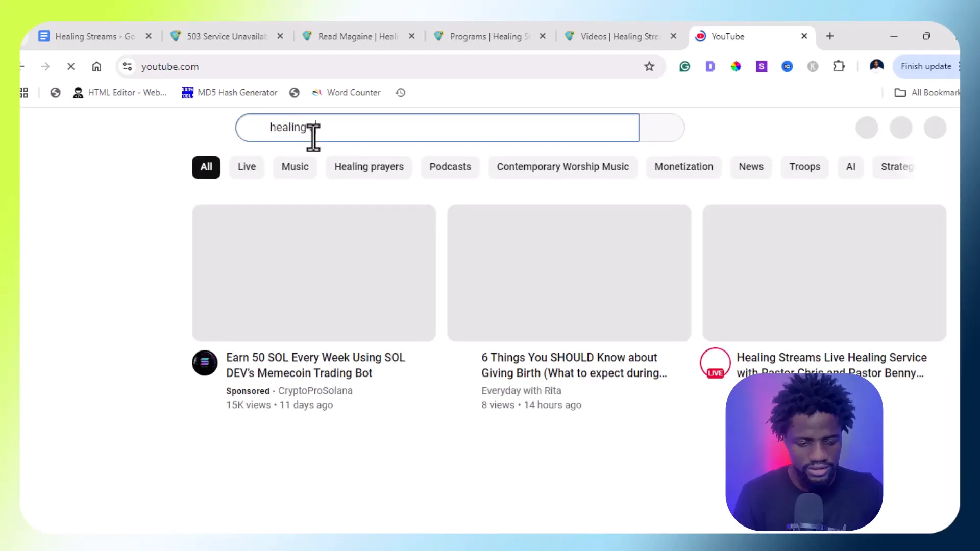
Task: Close the 503 Service Unavailable tab
Action: click(280, 36)
